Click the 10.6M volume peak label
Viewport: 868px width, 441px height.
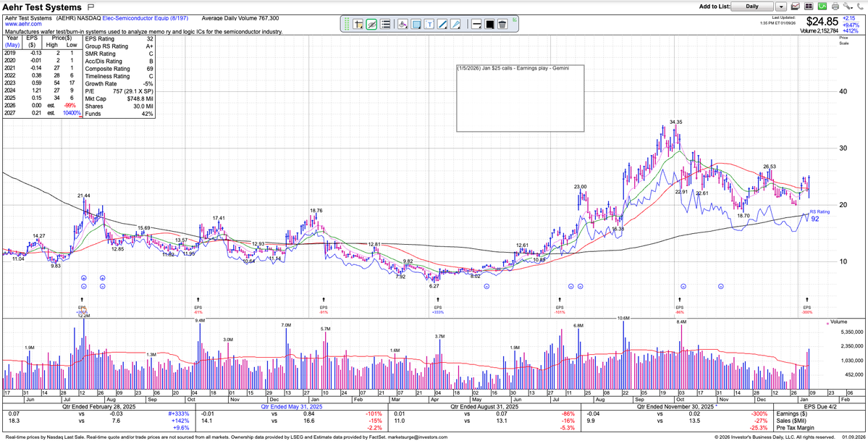click(623, 318)
